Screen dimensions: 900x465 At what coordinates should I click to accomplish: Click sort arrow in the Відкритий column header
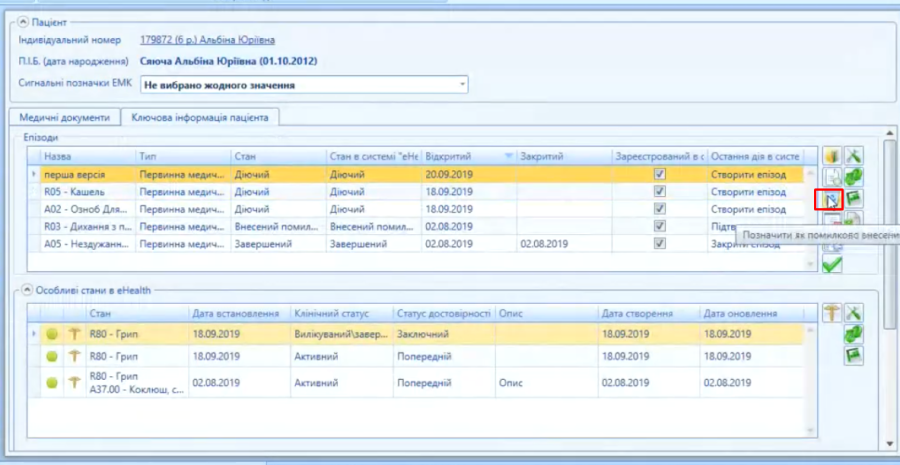509,156
